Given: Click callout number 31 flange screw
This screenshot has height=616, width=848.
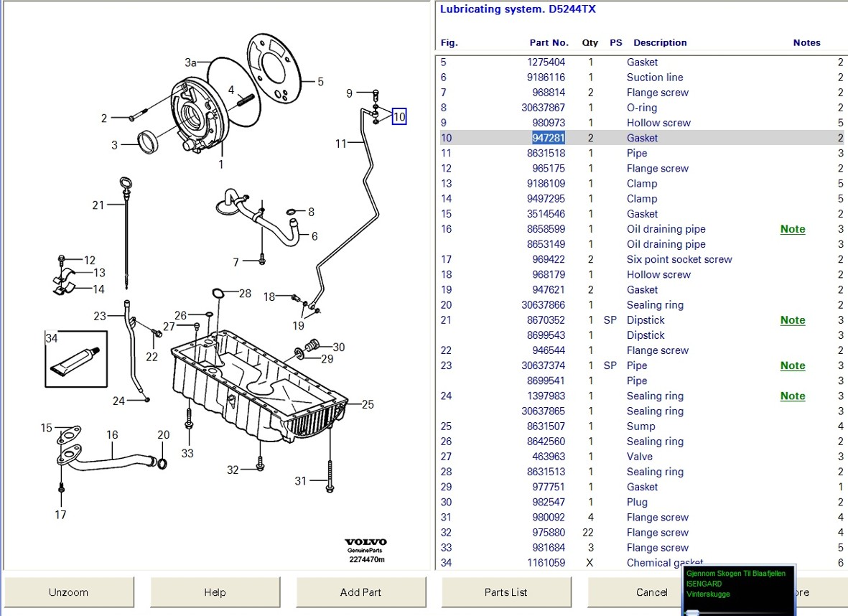Looking at the screenshot, I should tap(301, 481).
